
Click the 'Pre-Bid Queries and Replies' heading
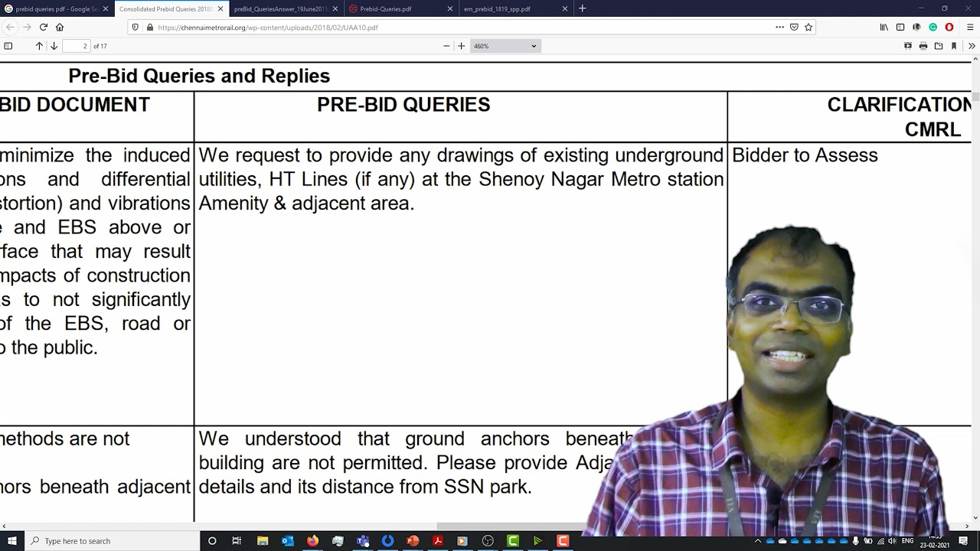[x=199, y=76]
